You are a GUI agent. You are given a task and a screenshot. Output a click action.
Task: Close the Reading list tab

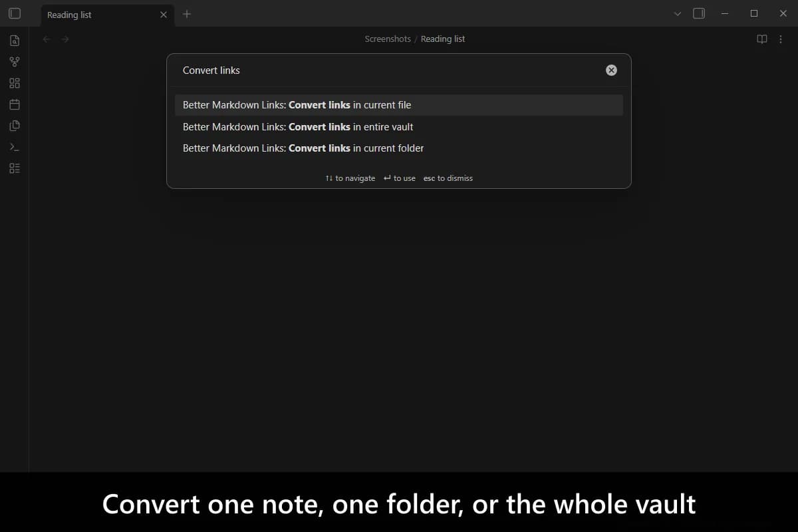tap(164, 15)
